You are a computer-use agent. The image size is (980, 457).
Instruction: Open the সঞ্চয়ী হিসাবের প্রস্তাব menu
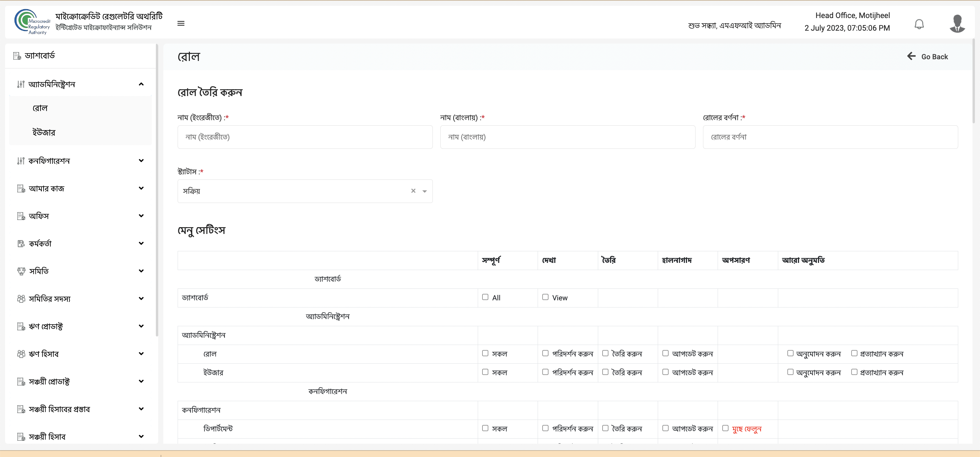point(80,409)
